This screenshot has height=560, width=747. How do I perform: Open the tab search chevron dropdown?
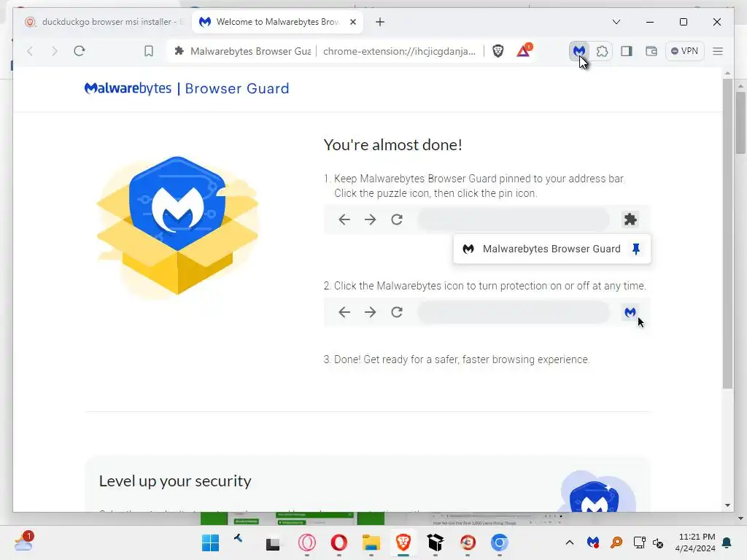tap(616, 22)
